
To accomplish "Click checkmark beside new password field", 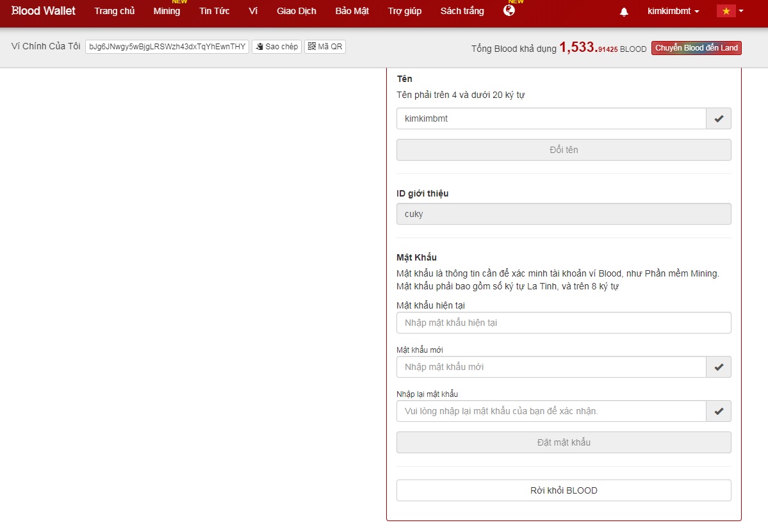I will [x=719, y=367].
